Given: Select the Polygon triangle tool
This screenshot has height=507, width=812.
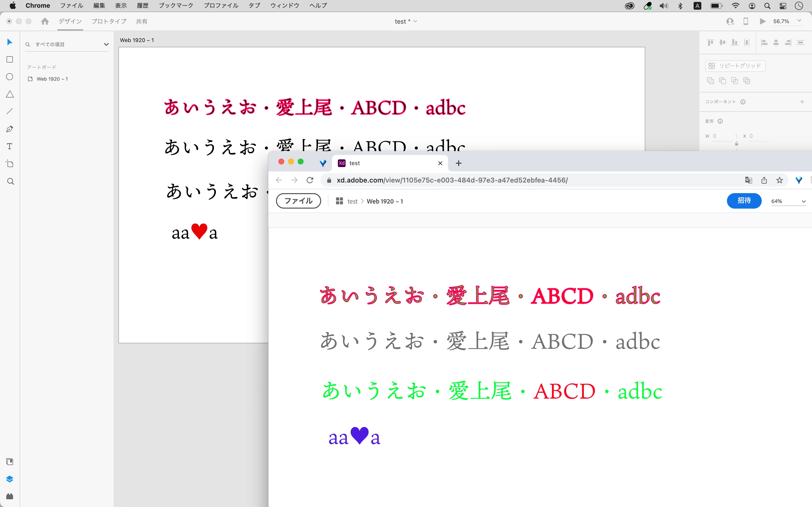Looking at the screenshot, I should pos(10,94).
